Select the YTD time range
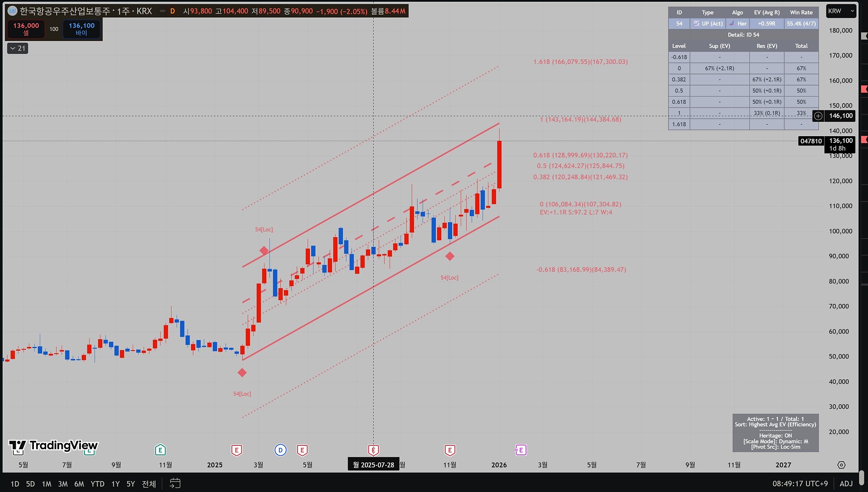This screenshot has height=492, width=868. pos(97,483)
